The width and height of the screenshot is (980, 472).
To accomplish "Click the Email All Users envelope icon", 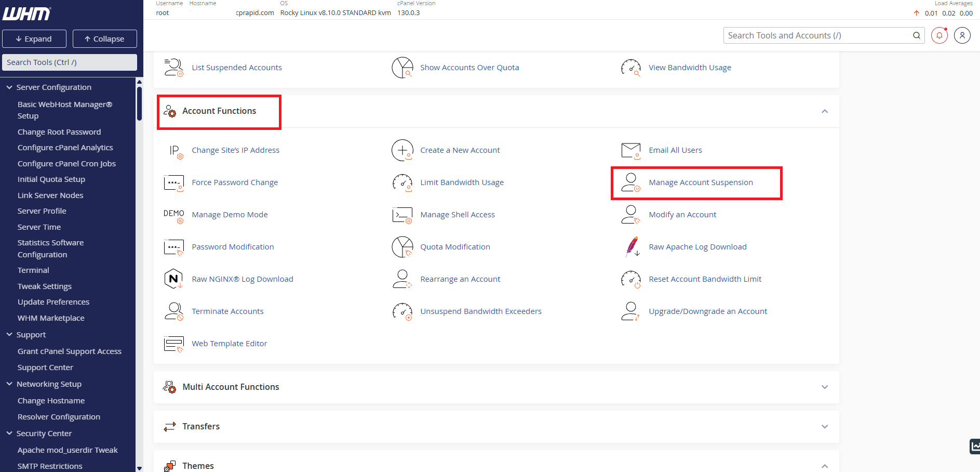I will coord(630,150).
